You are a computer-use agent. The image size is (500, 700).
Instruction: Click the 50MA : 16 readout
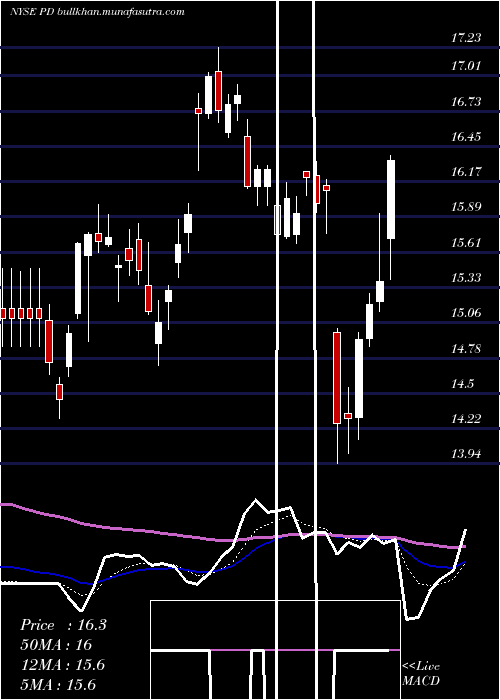click(56, 645)
